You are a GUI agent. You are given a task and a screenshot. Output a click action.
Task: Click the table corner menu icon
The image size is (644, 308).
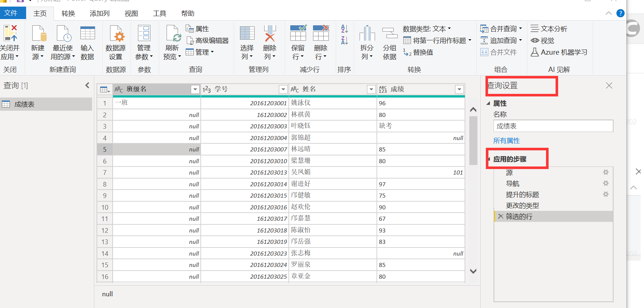pyautogui.click(x=105, y=89)
